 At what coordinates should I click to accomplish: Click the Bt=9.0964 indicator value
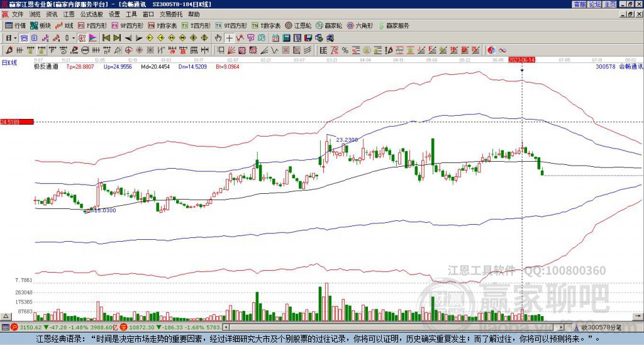point(227,67)
